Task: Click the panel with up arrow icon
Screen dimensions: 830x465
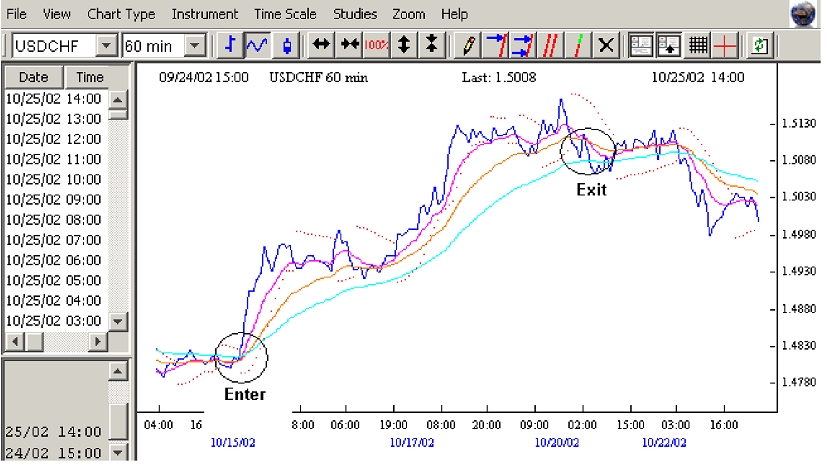Action: pyautogui.click(x=669, y=44)
